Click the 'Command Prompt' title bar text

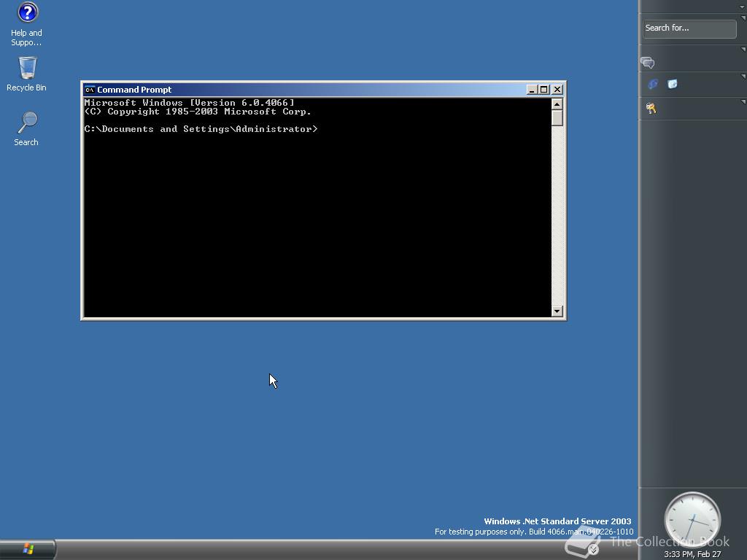point(134,90)
